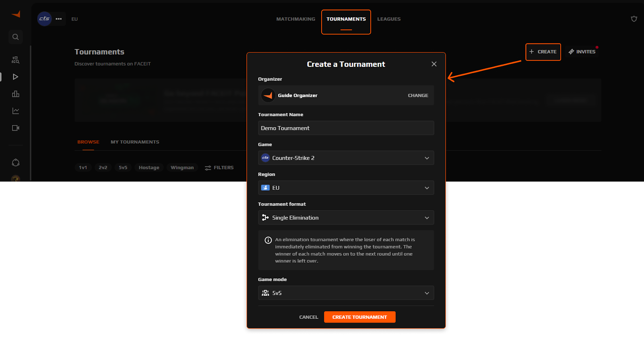Click the FACEIT logo in the sidebar

pyautogui.click(x=16, y=14)
